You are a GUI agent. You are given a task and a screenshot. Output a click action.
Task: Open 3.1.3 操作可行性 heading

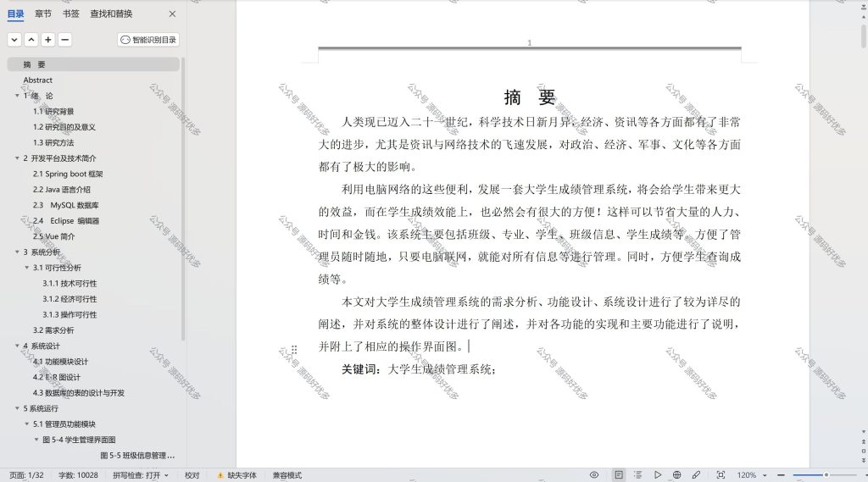pyautogui.click(x=70, y=315)
